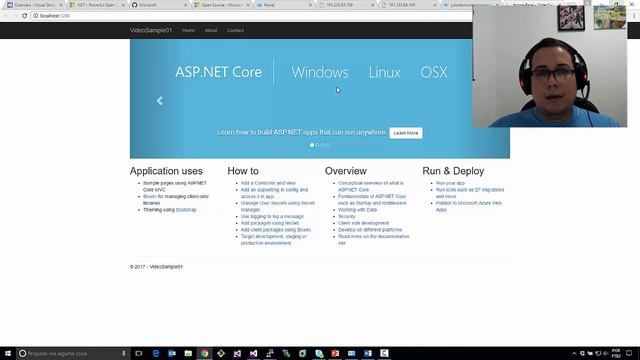Open the Home navigation item
The height and width of the screenshot is (360, 640).
point(188,30)
